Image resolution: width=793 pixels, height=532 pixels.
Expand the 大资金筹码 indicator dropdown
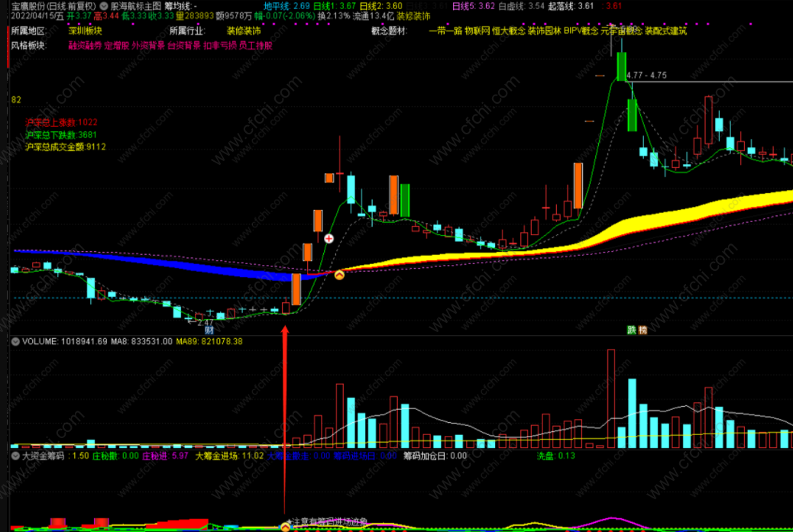(x=15, y=456)
